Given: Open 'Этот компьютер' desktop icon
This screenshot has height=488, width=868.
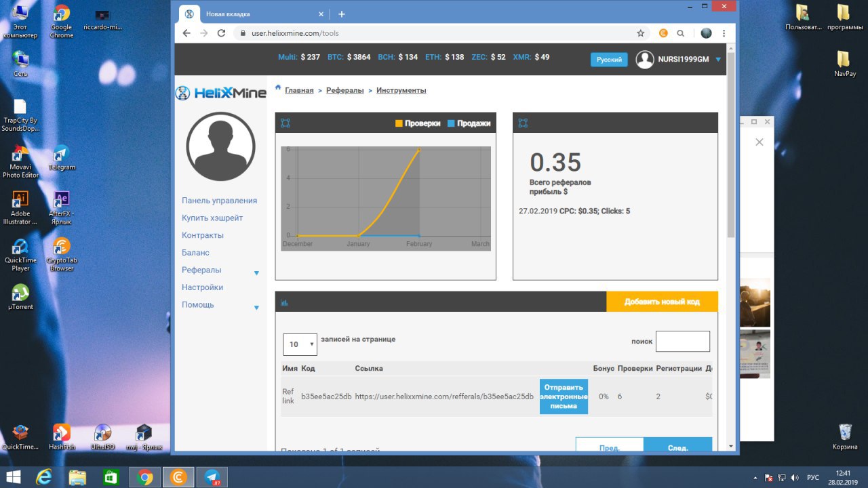Looking at the screenshot, I should [x=20, y=21].
